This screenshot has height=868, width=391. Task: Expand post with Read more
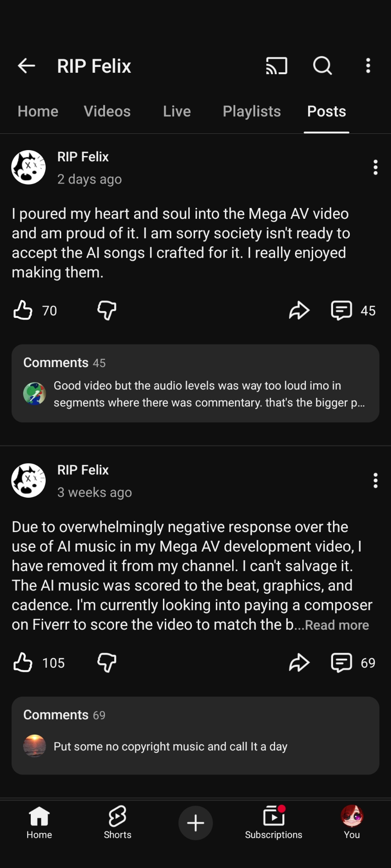tap(337, 625)
